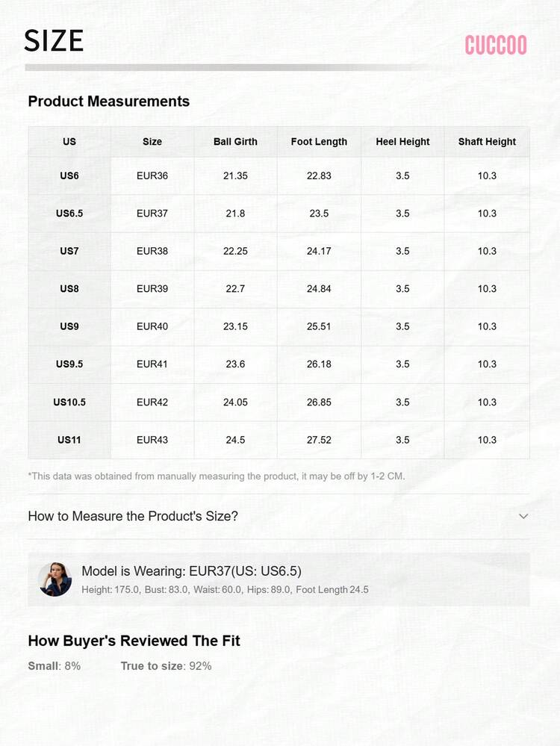This screenshot has height=746, width=560.
Task: Click the SIZE page title
Action: 54,41
